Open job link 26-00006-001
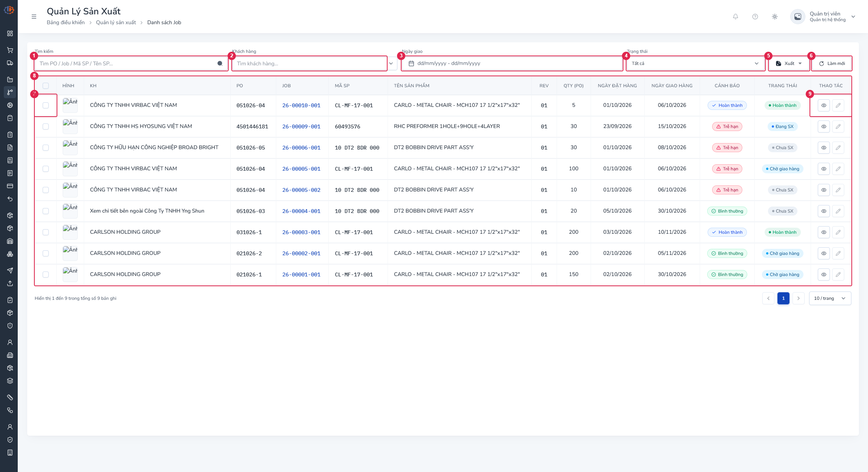This screenshot has width=868, height=472. pos(301,148)
